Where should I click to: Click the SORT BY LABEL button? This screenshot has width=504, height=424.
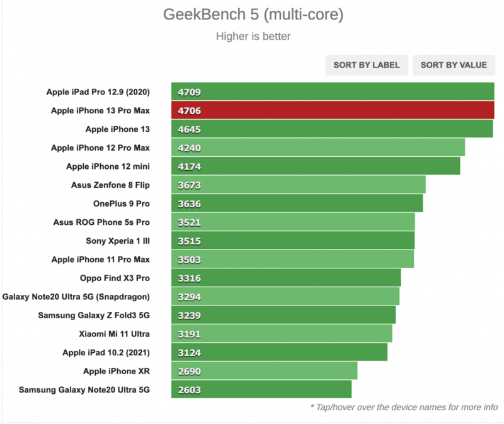click(367, 65)
